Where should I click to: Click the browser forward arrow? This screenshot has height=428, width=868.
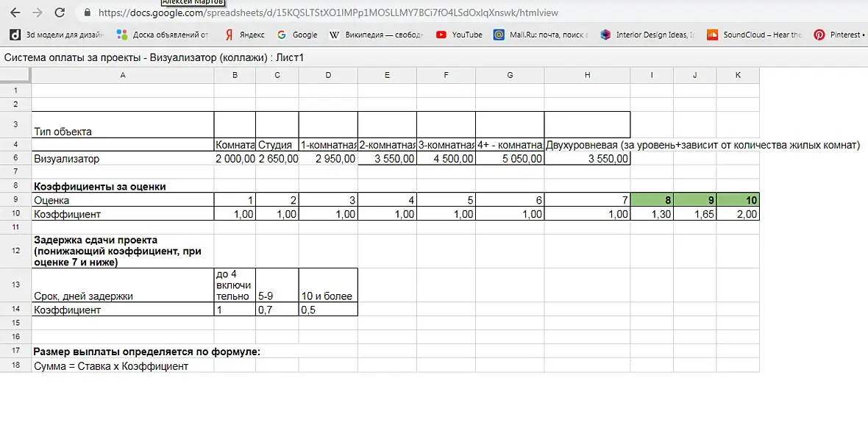pos(37,12)
